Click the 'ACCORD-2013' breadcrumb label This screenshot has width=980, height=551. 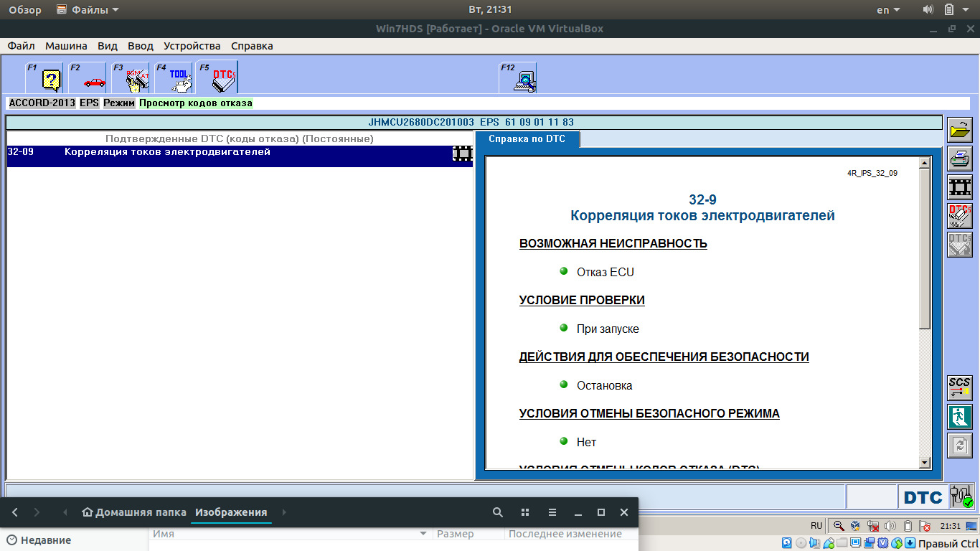(42, 103)
